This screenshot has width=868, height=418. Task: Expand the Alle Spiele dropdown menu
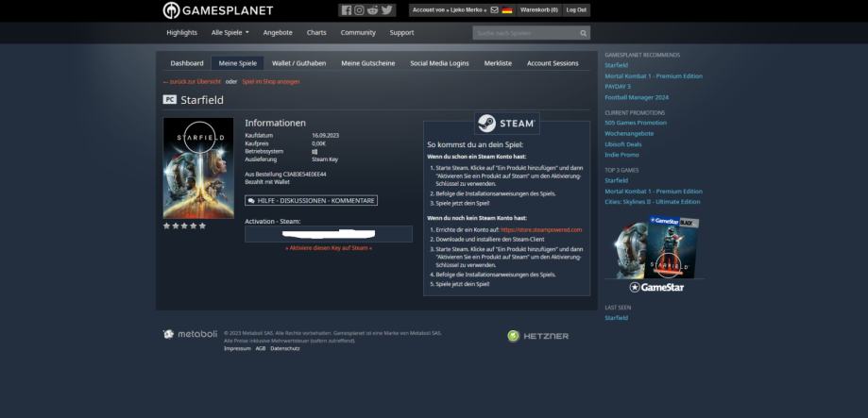click(230, 33)
